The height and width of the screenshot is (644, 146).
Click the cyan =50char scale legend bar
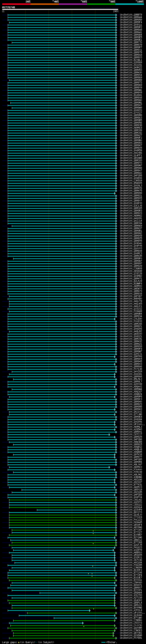click(103, 642)
